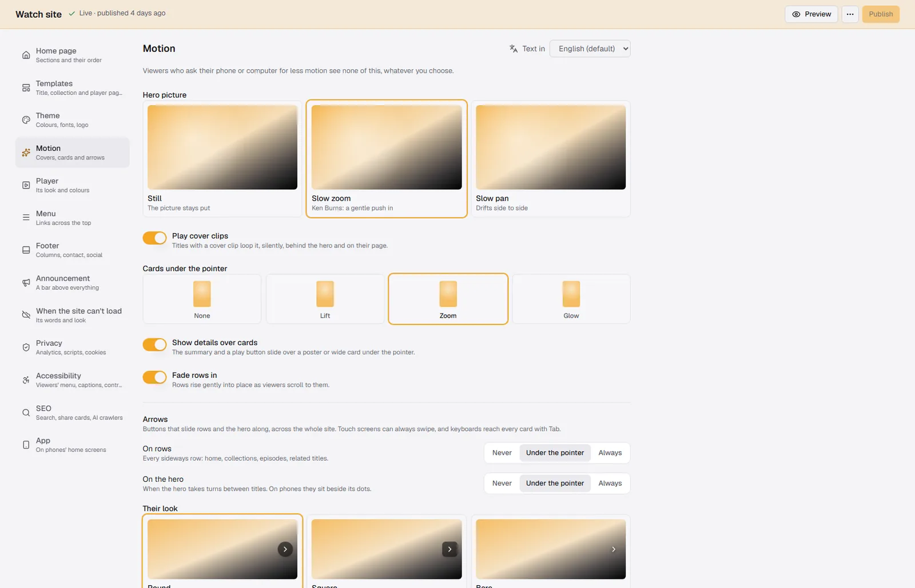This screenshot has width=915, height=588.
Task: Select the chevron on the Bare look preview
Action: 614,549
